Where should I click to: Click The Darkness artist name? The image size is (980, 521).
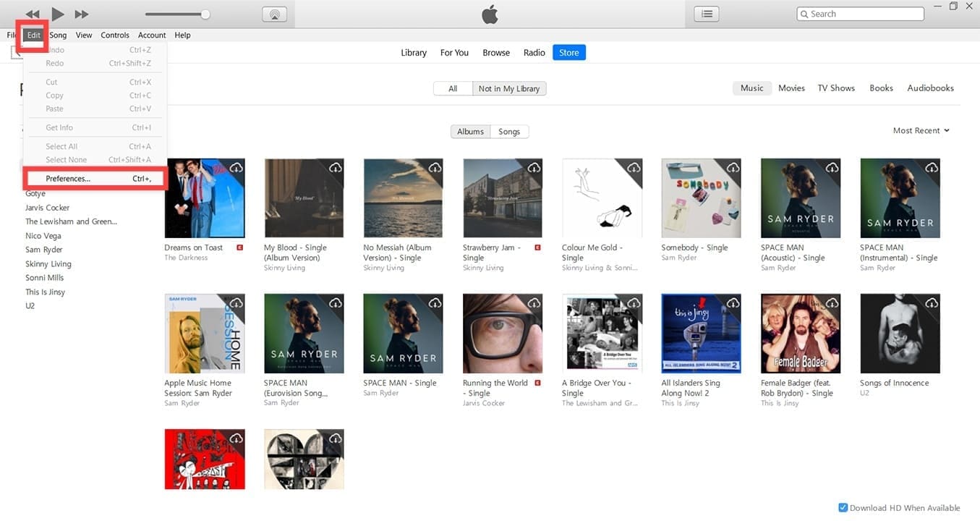186,258
